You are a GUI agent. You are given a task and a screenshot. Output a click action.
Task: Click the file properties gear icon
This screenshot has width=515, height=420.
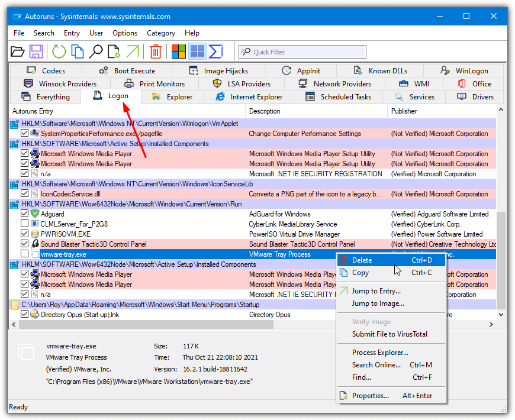click(114, 51)
